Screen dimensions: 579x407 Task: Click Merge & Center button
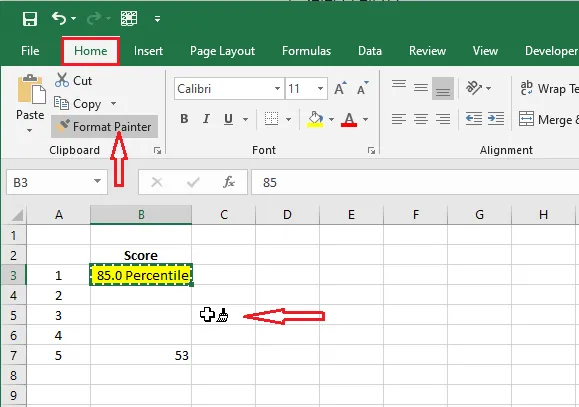click(x=548, y=119)
